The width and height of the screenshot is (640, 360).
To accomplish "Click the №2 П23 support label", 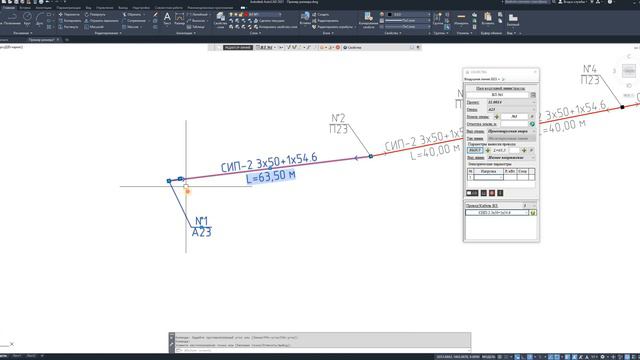I will (338, 124).
